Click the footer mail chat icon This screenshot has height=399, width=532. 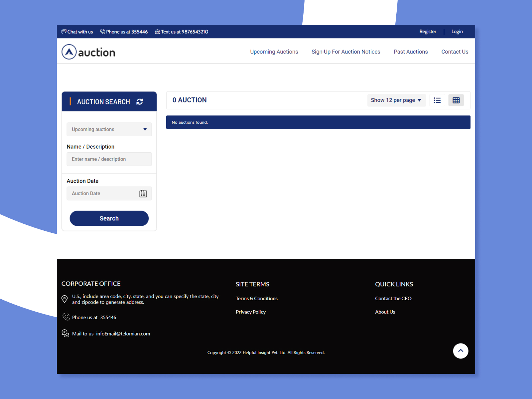pyautogui.click(x=66, y=333)
